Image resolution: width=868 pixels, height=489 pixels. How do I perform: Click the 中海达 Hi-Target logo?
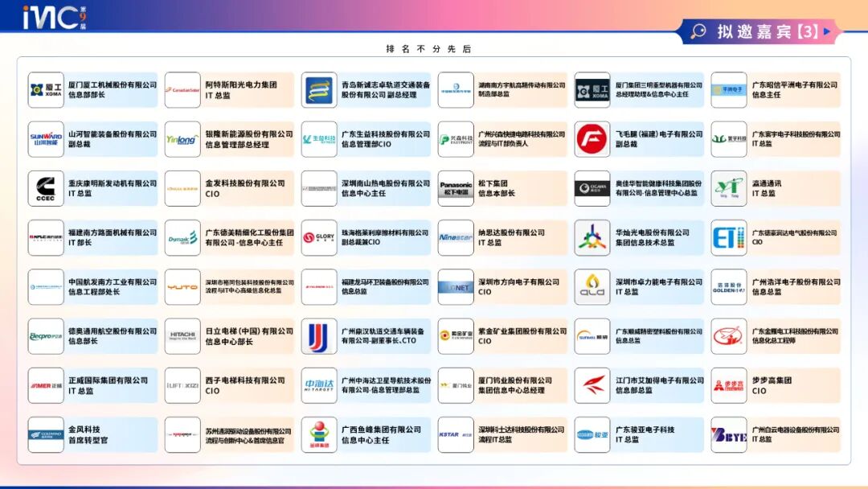[x=319, y=385]
